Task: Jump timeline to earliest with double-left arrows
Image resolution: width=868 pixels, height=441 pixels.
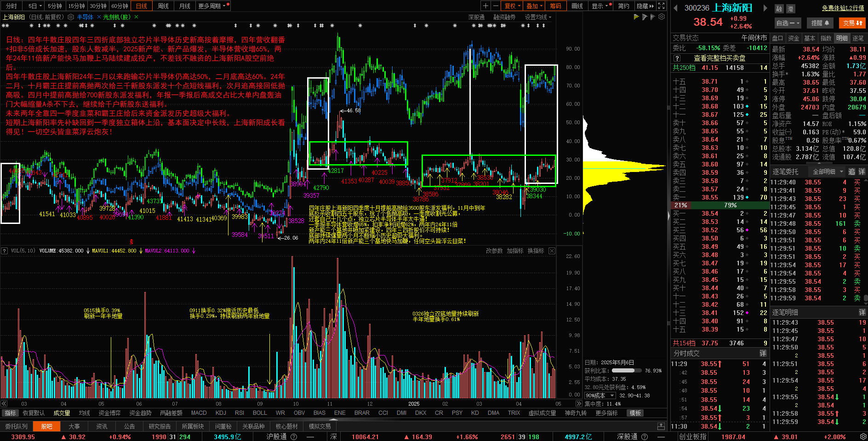Action: (4, 404)
